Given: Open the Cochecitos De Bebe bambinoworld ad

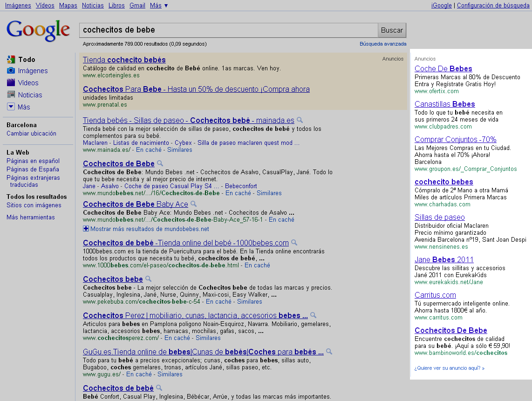Looking at the screenshot, I should click(451, 330).
